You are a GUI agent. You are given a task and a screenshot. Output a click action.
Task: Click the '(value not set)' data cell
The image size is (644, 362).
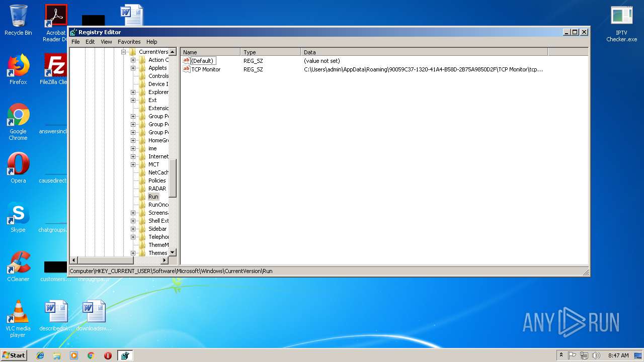pyautogui.click(x=321, y=60)
